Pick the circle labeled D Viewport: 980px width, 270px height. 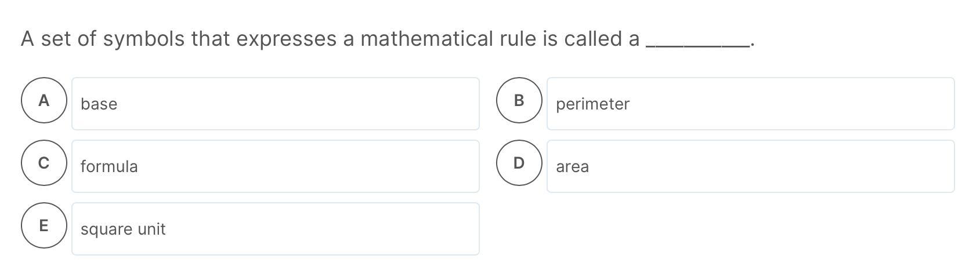[519, 163]
